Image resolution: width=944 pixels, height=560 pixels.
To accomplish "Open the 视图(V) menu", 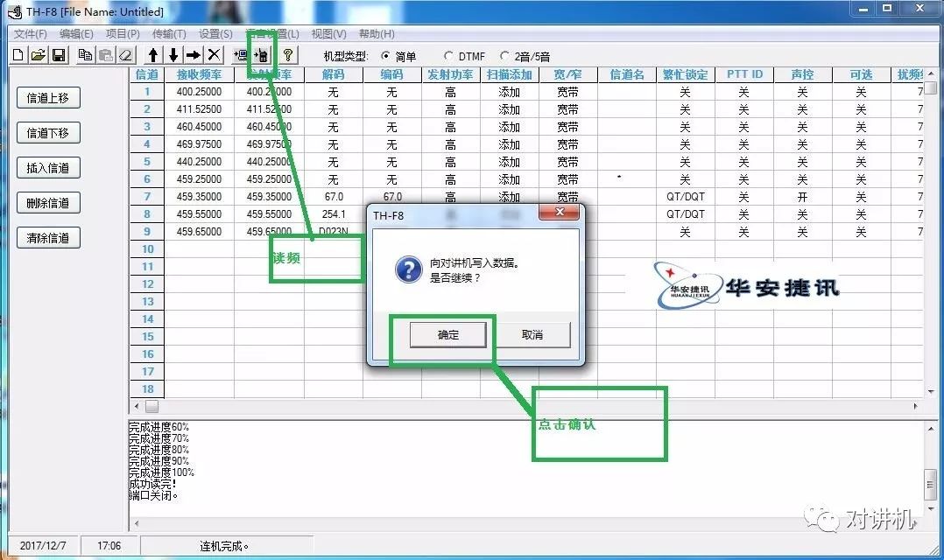I will pyautogui.click(x=328, y=33).
